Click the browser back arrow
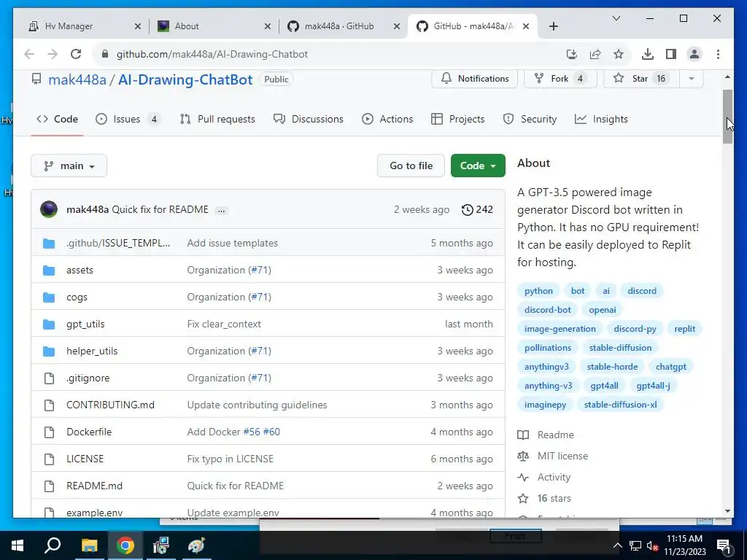 pos(29,54)
